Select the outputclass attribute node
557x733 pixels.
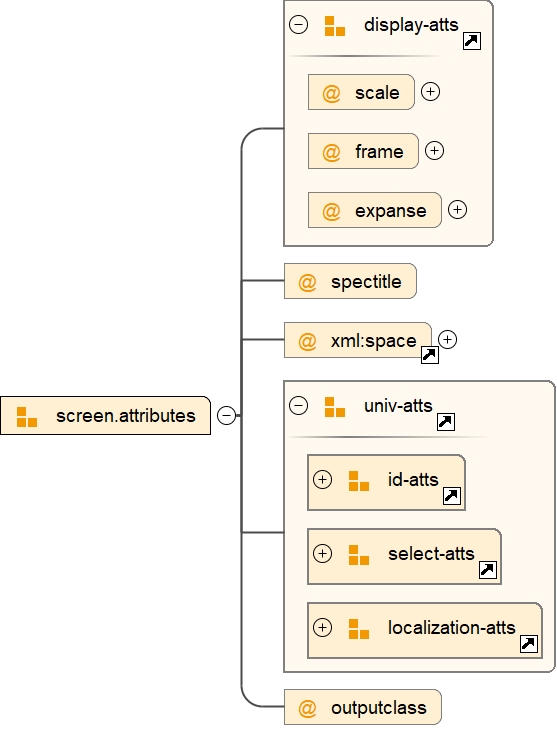click(x=363, y=707)
